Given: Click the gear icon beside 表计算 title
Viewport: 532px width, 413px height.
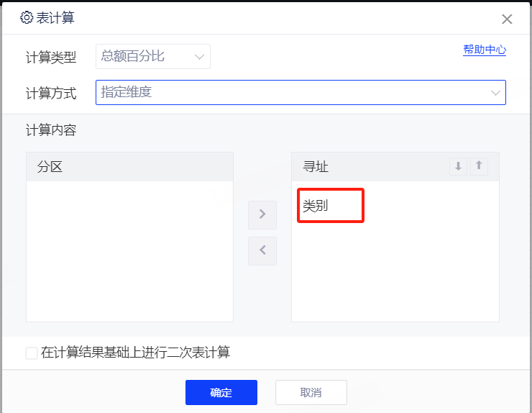Looking at the screenshot, I should [x=27, y=18].
